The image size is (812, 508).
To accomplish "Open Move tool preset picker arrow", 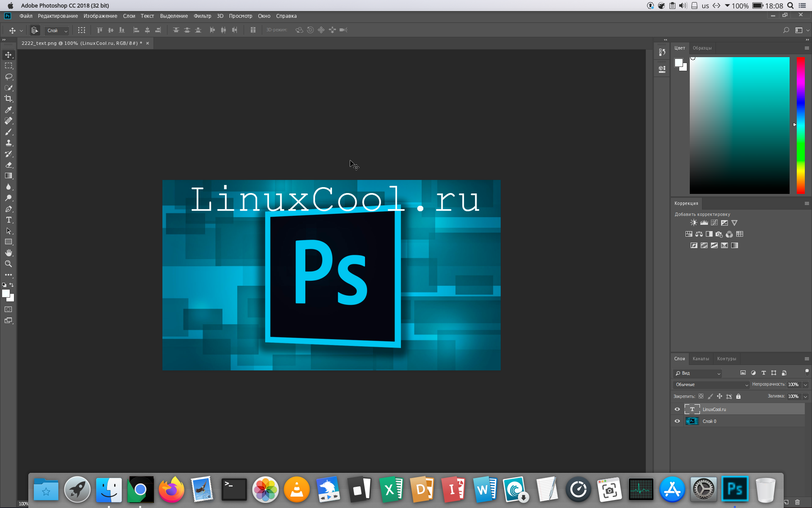I will (21, 30).
